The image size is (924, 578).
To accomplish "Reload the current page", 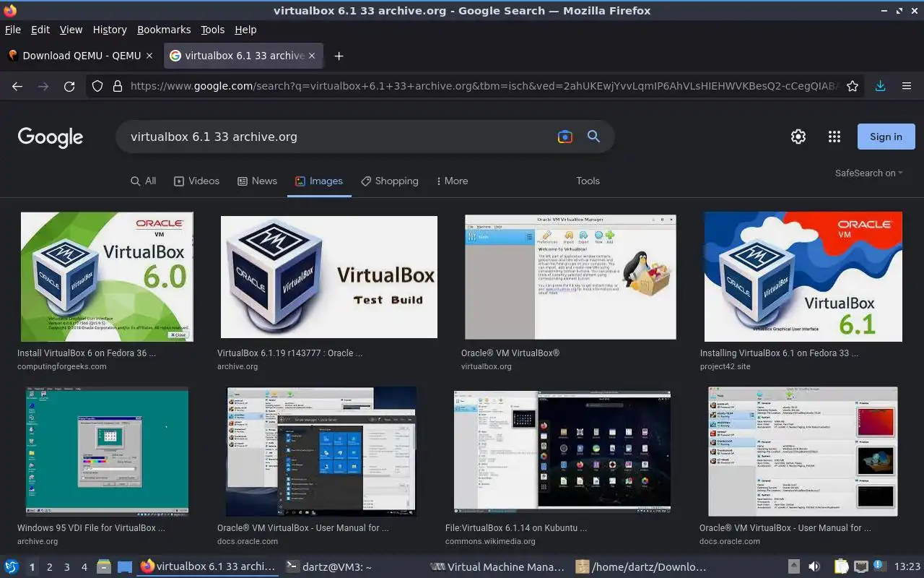I will point(69,86).
